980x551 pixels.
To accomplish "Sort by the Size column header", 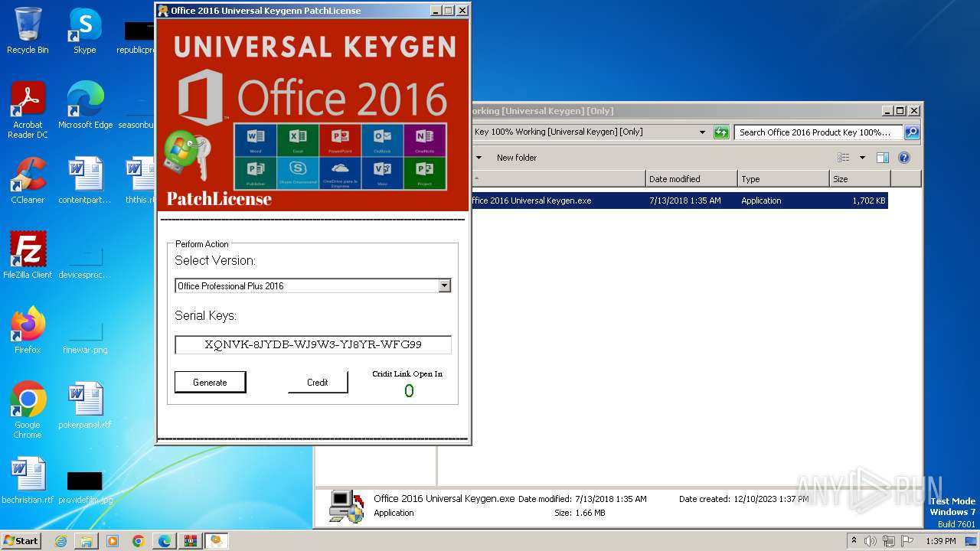I will click(x=860, y=179).
